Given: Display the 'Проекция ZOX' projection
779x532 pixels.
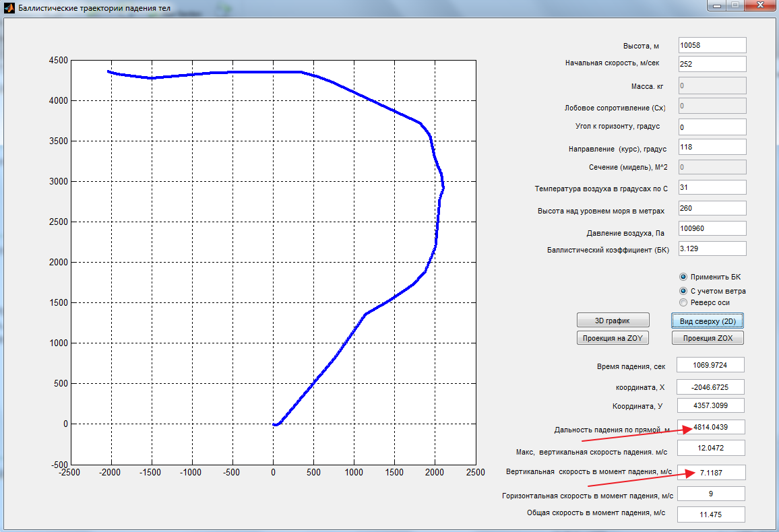Looking at the screenshot, I should [708, 338].
